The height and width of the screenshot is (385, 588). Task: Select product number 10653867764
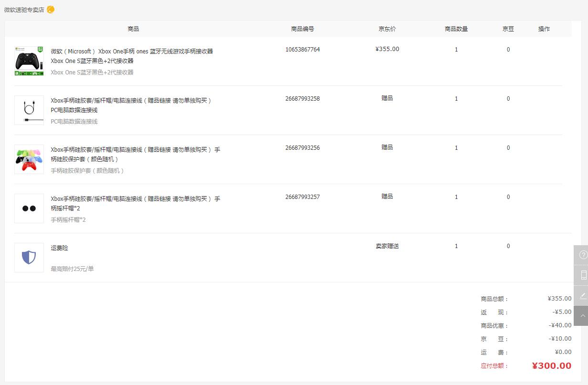(303, 49)
